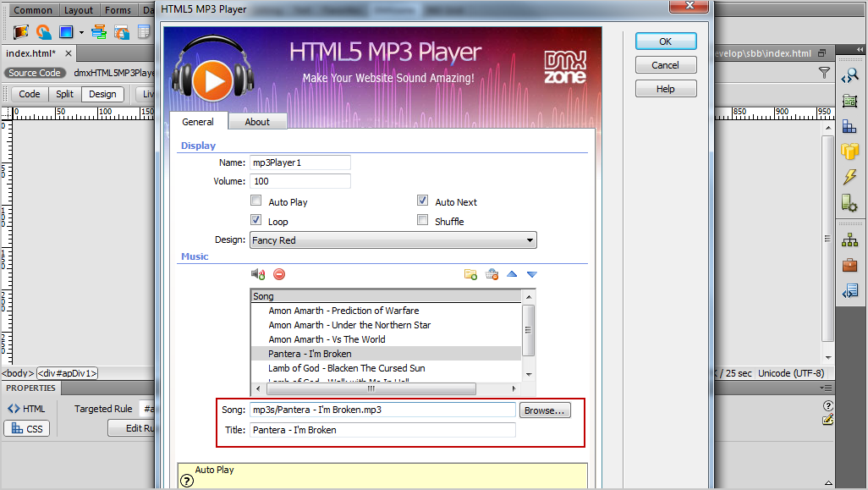Switch to the About tab
Image resolution: width=868 pixels, height=490 pixels.
click(x=257, y=122)
